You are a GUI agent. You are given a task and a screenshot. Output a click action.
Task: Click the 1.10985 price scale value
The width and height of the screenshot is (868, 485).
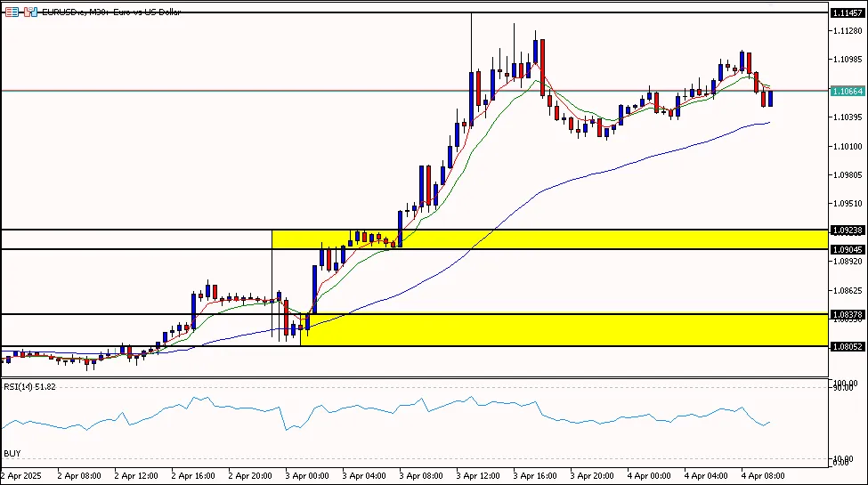pos(848,60)
